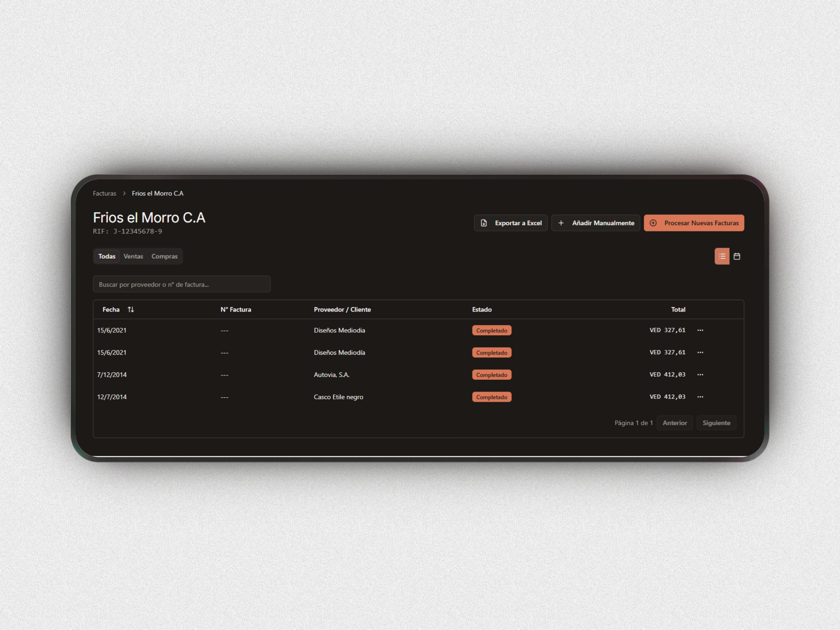Screen dimensions: 840x630
Task: Select the Todas tab
Action: click(107, 256)
